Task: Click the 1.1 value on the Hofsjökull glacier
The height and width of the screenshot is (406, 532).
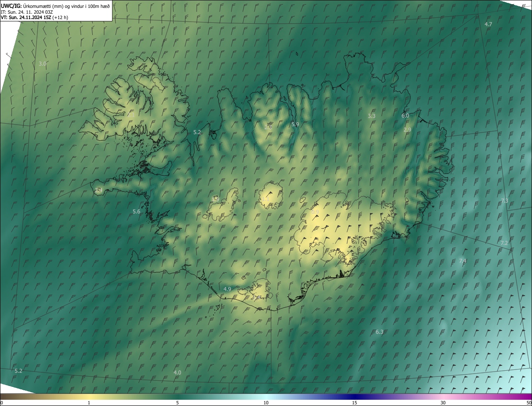Action: pos(266,200)
